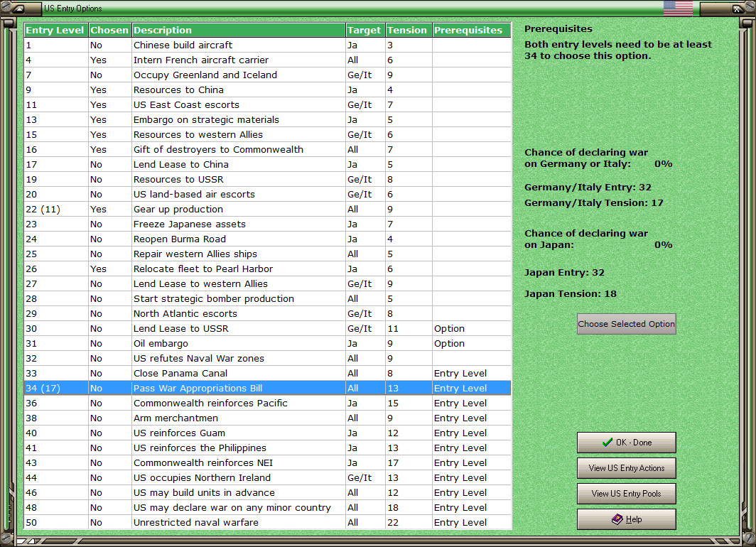
Task: Select the Oil embargo option
Action: click(268, 344)
